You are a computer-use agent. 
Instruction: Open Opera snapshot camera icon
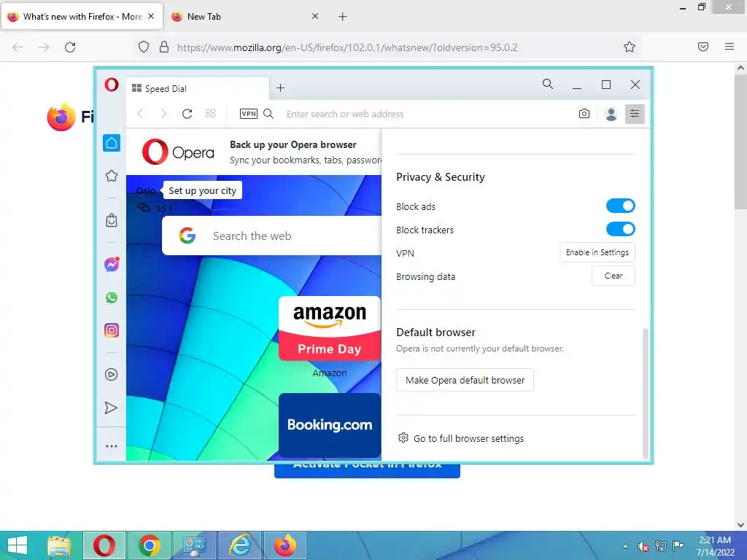tap(584, 114)
